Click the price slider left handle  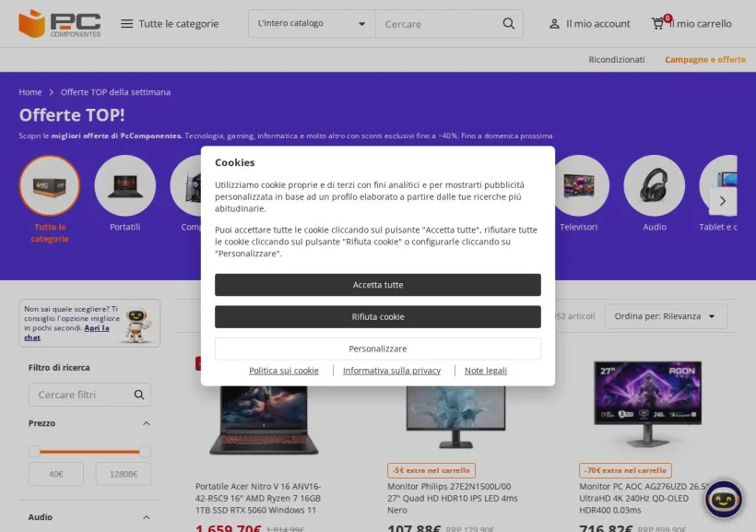tap(34, 452)
